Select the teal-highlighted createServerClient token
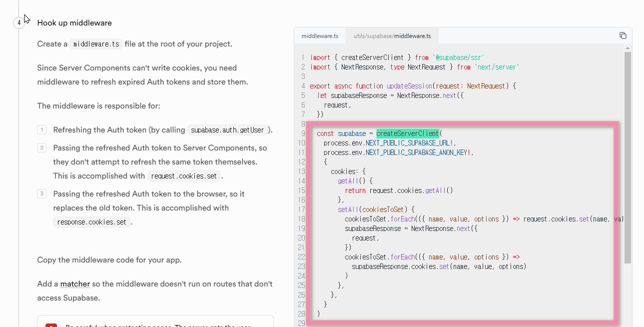The height and width of the screenshot is (327, 644). (x=409, y=133)
